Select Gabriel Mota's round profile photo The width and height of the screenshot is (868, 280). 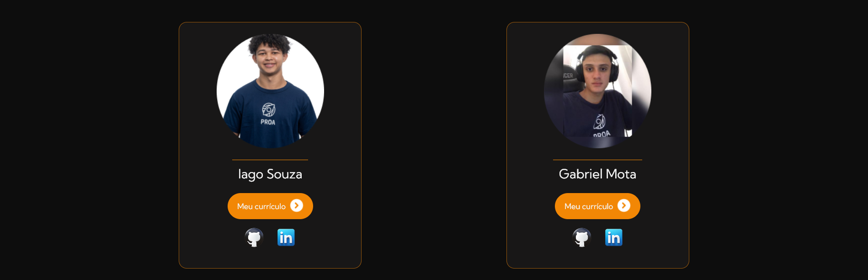[597, 91]
